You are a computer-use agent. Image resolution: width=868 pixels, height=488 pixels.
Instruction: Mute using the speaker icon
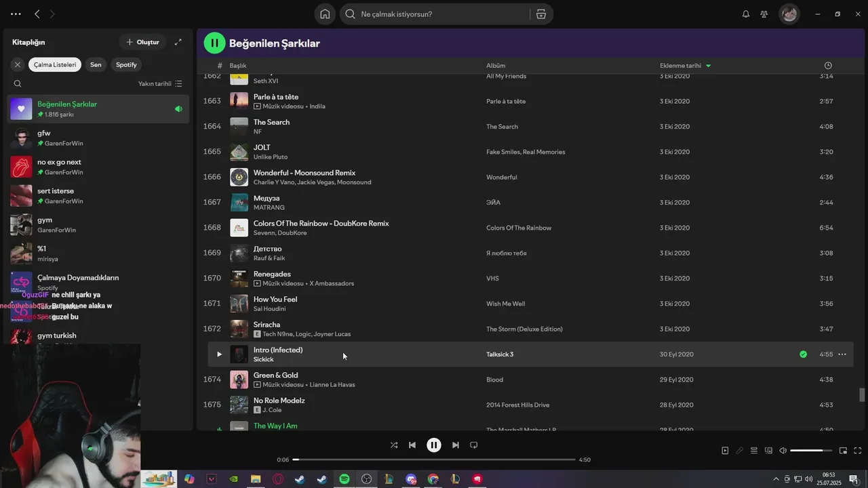click(783, 451)
